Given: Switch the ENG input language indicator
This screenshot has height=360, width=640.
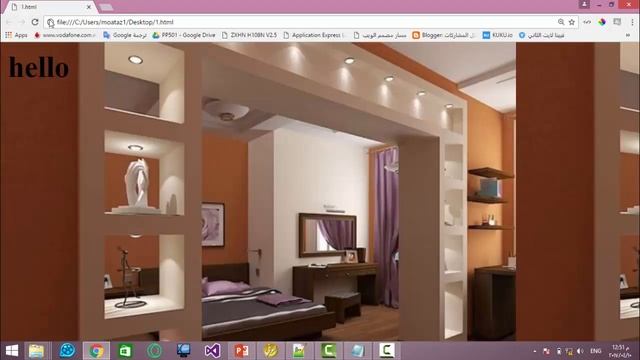Looking at the screenshot, I should (596, 351).
